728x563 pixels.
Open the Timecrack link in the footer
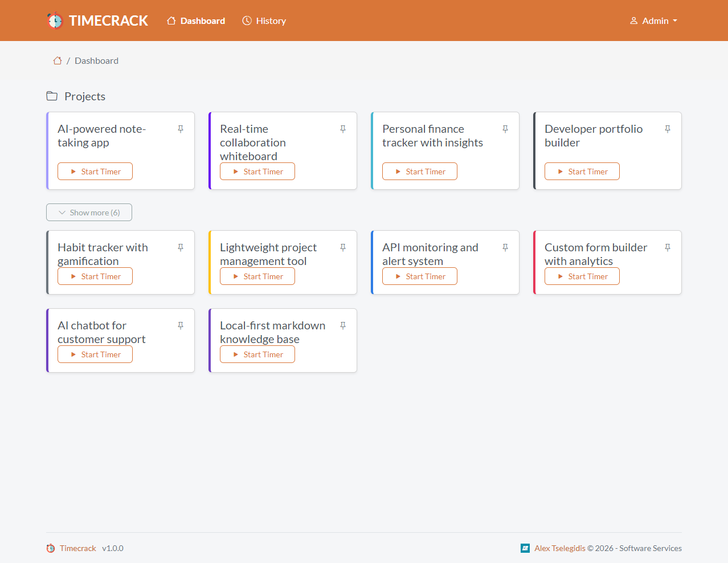(77, 548)
